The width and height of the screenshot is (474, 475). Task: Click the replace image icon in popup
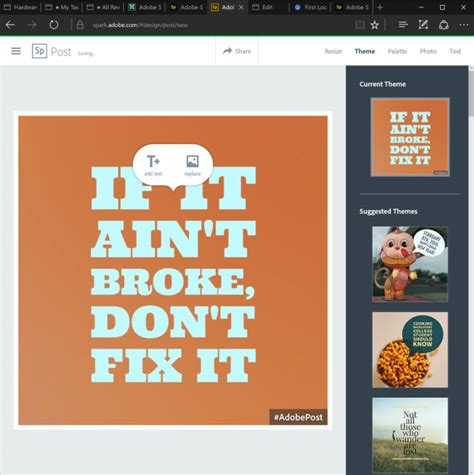pyautogui.click(x=192, y=165)
